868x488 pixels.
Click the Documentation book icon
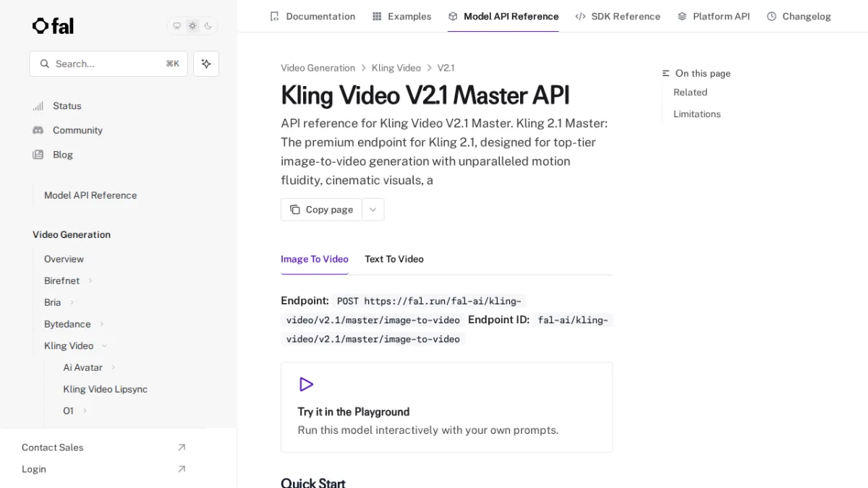pos(274,16)
